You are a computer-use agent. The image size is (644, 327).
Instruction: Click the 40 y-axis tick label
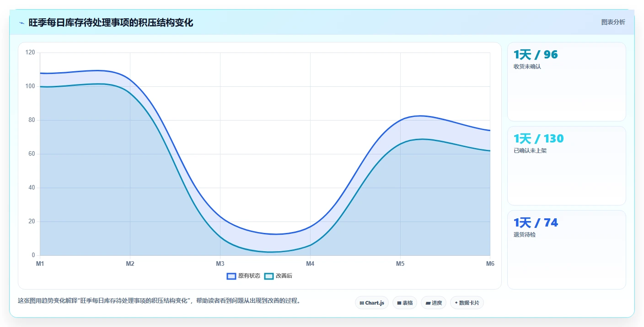click(x=32, y=188)
